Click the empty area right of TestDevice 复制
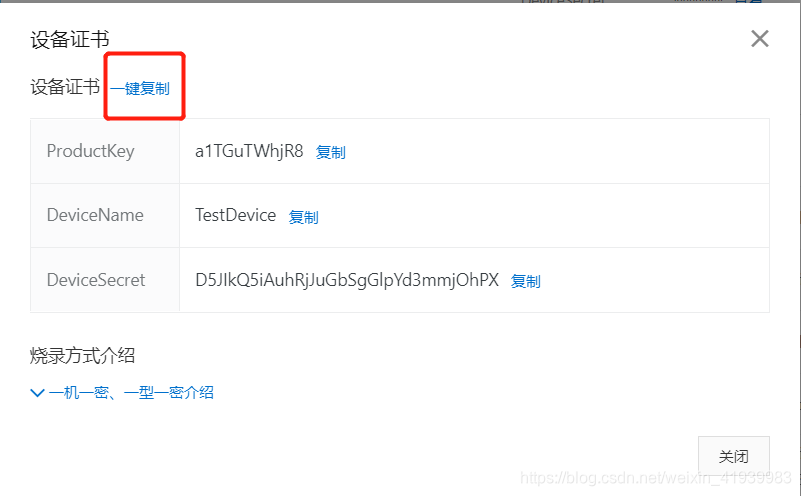Image resolution: width=801 pixels, height=496 pixels. [x=544, y=216]
